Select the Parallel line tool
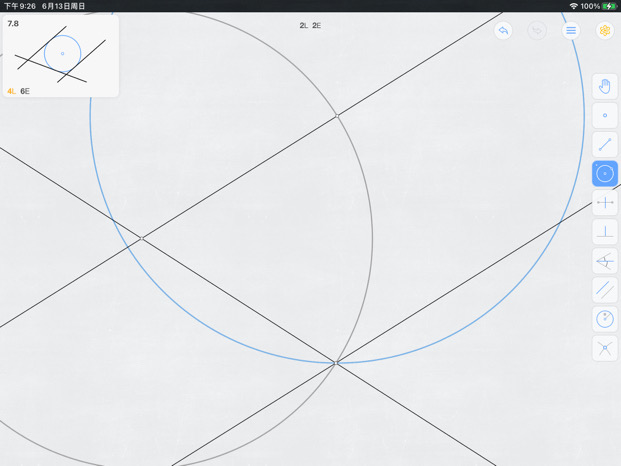621x466 pixels. coord(605,290)
